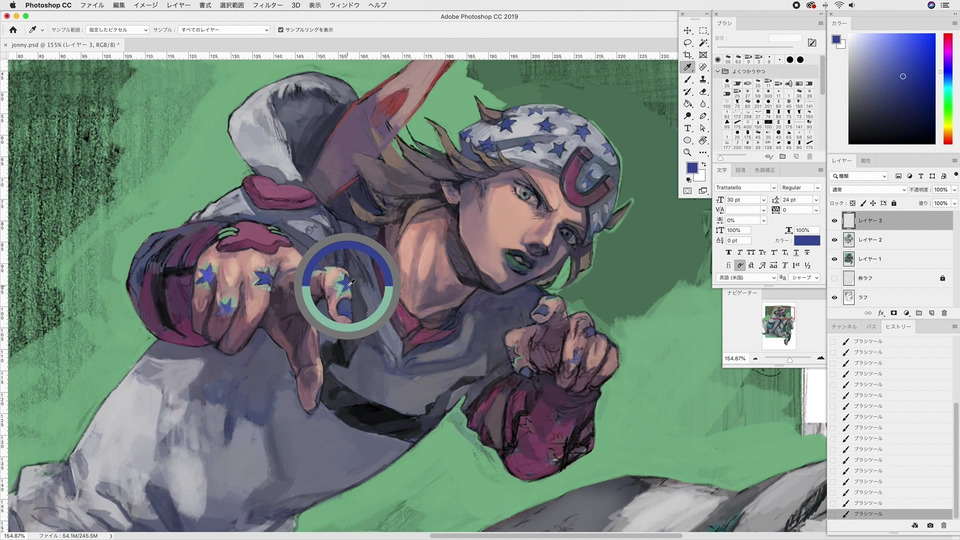The image size is (960, 540).
Task: Toggle visibility of the ラフ layer
Action: coord(835,297)
